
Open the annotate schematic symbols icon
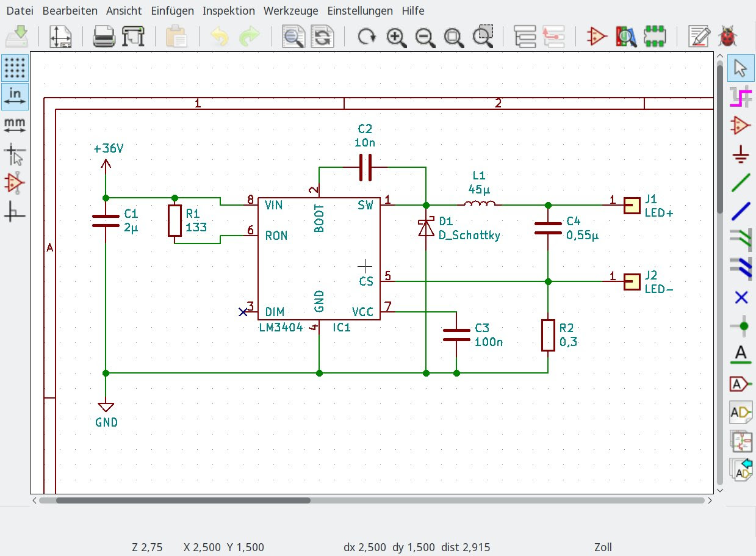pyautogui.click(x=699, y=37)
